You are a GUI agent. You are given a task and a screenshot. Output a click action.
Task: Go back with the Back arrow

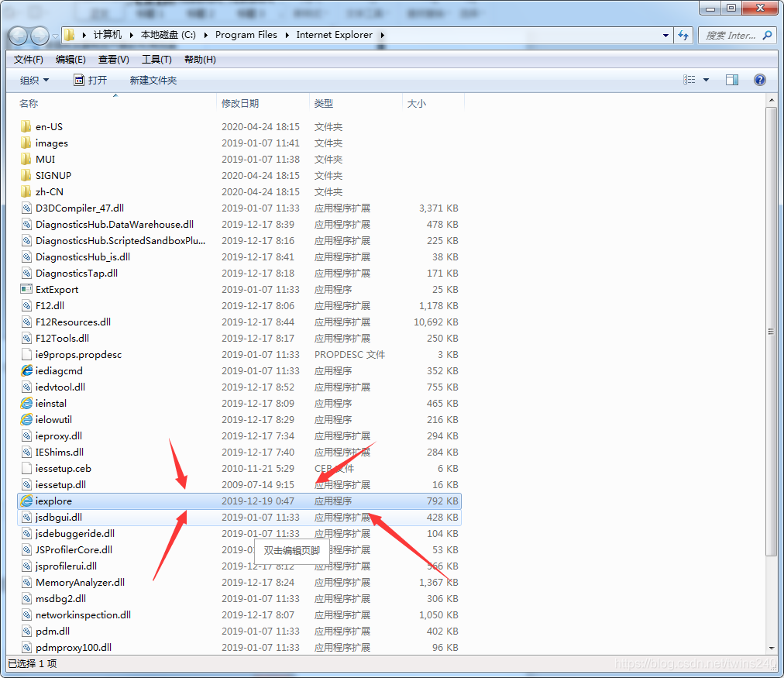click(18, 36)
